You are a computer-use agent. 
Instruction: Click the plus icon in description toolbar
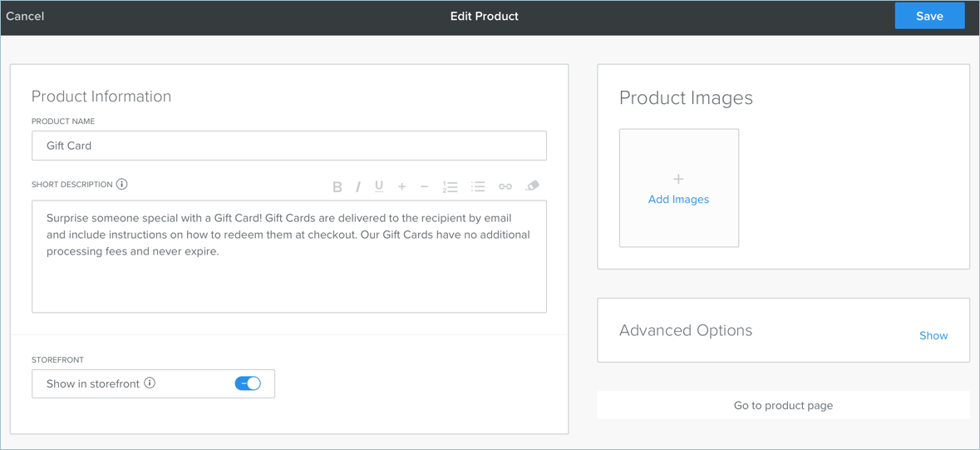point(401,186)
